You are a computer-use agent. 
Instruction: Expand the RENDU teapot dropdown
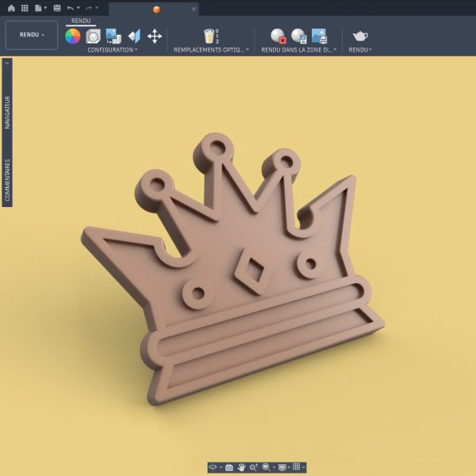360,50
